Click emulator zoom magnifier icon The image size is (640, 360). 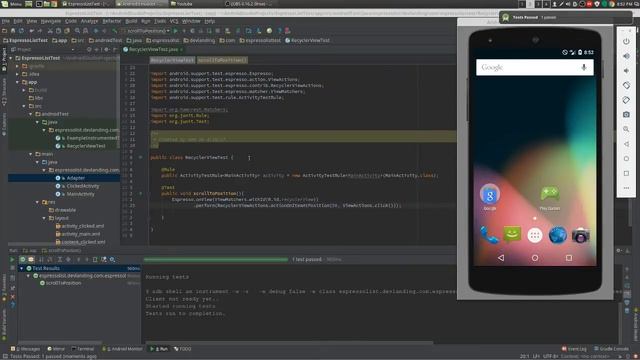pos(626,129)
